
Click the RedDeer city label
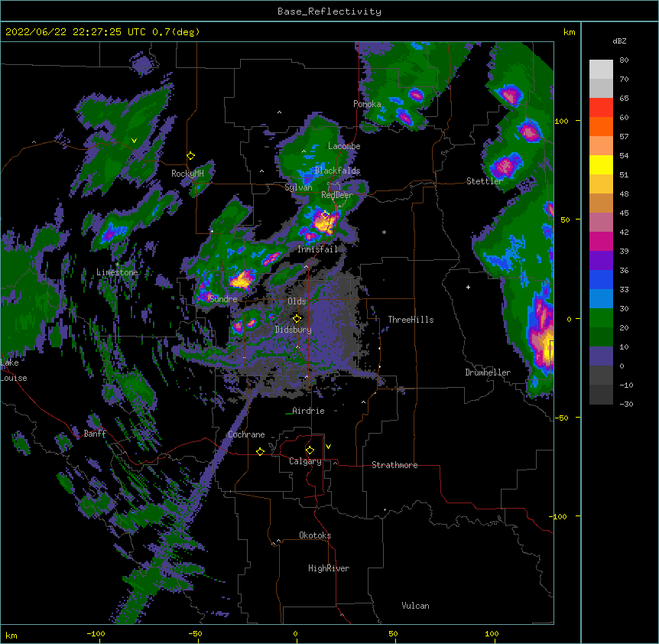(337, 195)
